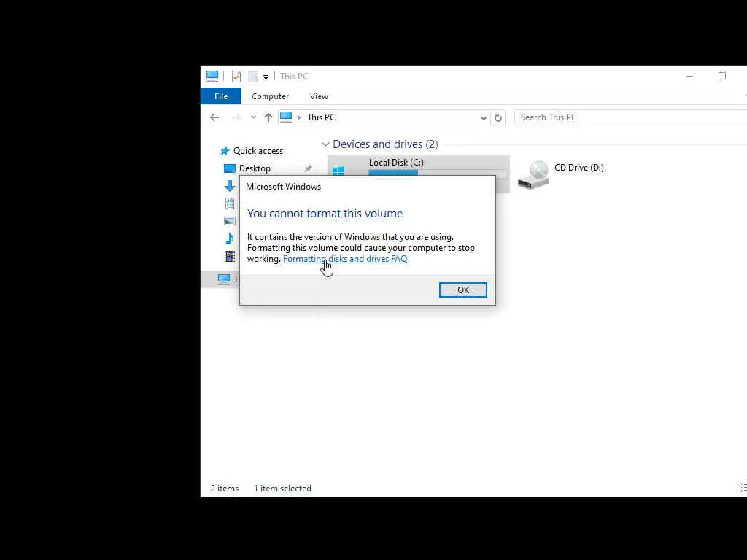
Task: Expand the address bar history dropdown
Action: point(483,117)
